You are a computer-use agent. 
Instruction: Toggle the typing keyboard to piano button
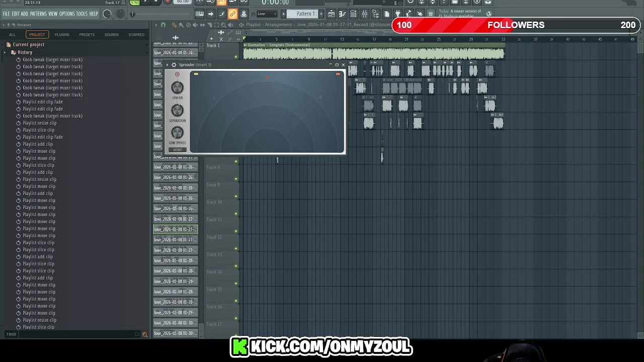coord(200,14)
